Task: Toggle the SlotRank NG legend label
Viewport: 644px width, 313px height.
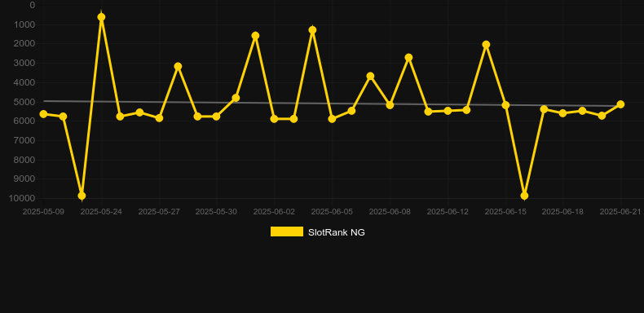Action: click(x=337, y=232)
